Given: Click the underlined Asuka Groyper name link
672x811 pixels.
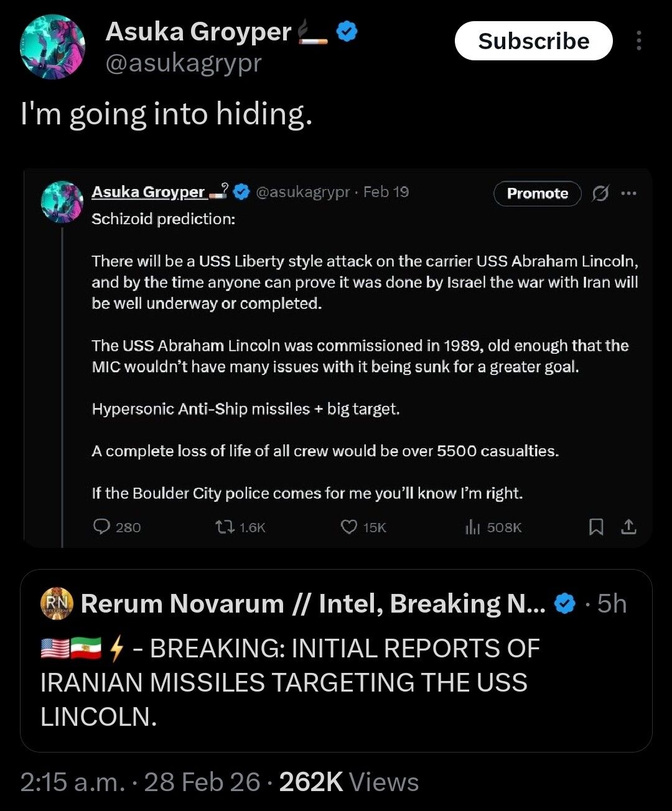Looking at the screenshot, I should (149, 192).
